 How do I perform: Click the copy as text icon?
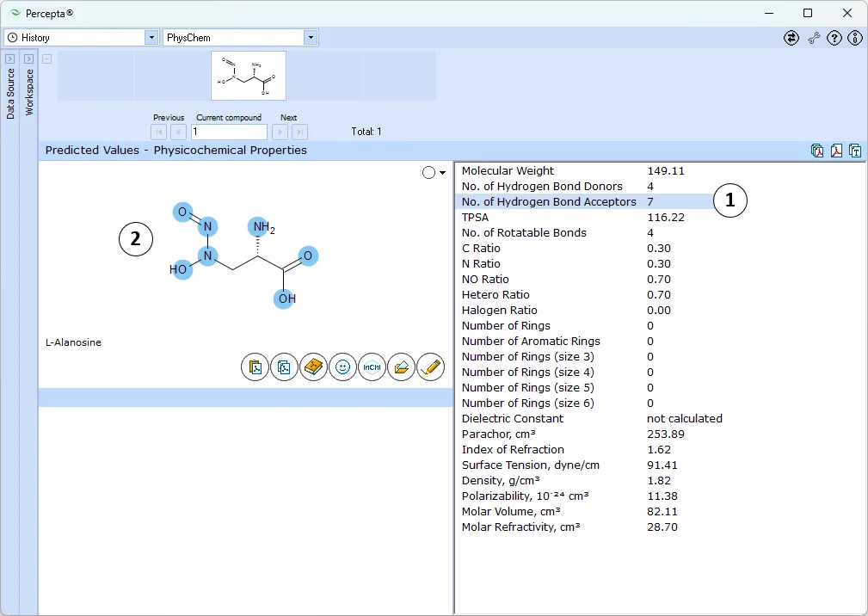(855, 151)
